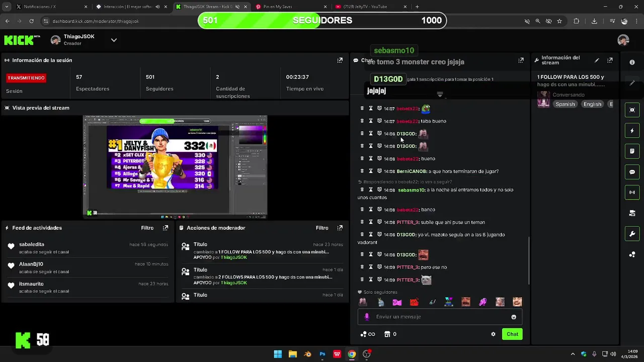
Task: Open Filtro in Acciones de moderador
Action: point(322,228)
